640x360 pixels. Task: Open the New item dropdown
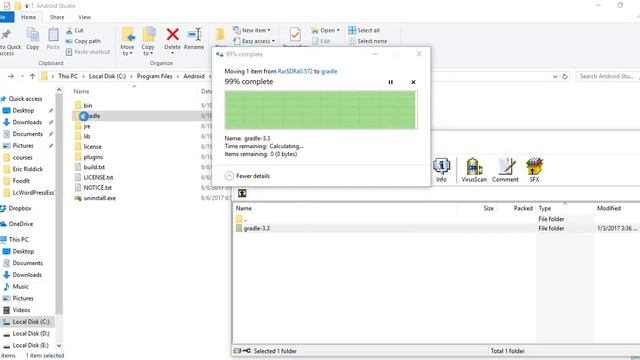(x=251, y=30)
